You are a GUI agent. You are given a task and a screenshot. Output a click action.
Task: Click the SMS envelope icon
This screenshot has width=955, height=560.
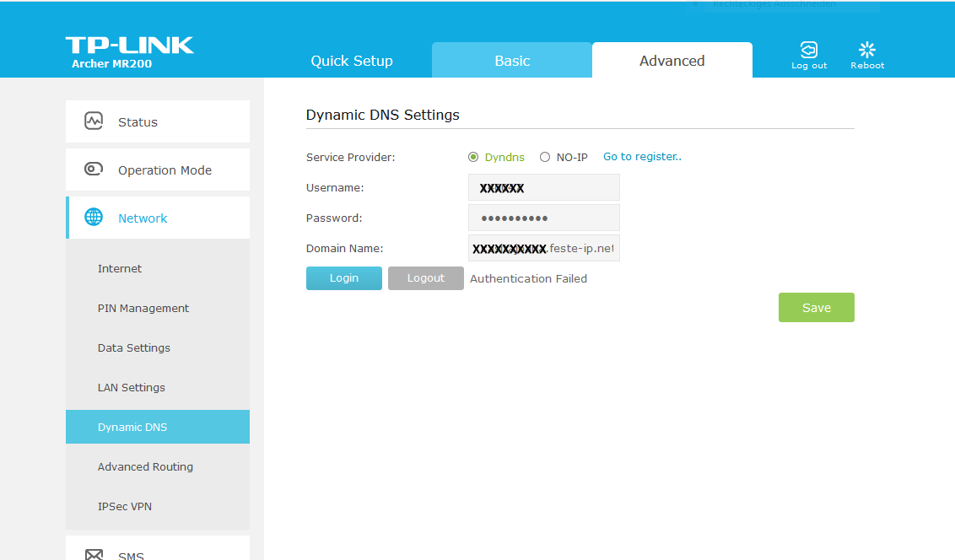tap(94, 554)
